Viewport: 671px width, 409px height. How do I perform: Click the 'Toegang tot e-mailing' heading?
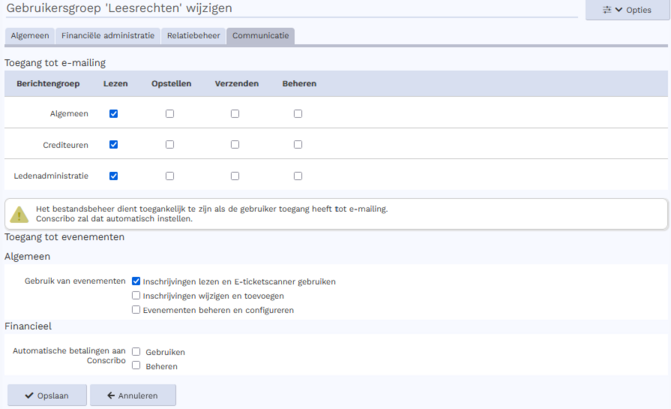(55, 63)
